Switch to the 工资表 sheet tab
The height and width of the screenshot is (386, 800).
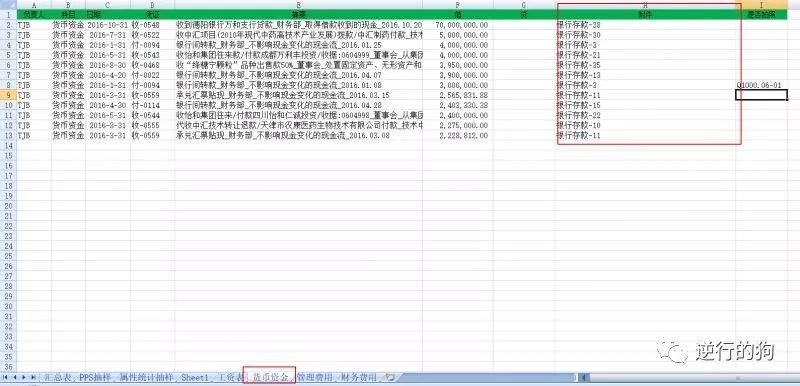pos(229,377)
